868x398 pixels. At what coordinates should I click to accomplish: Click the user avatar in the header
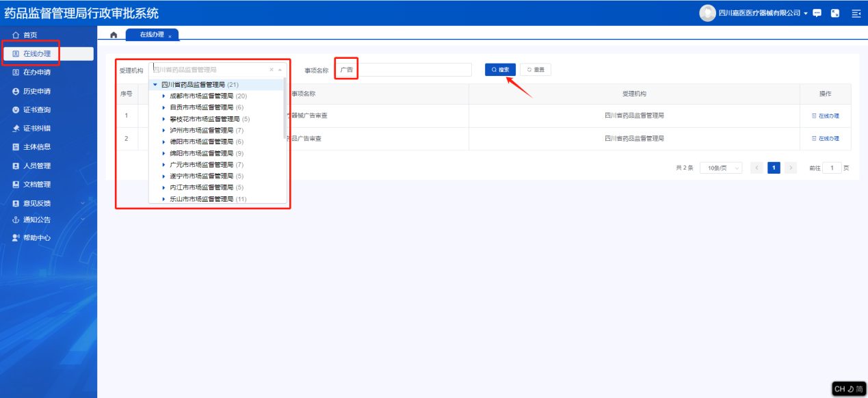pos(707,13)
